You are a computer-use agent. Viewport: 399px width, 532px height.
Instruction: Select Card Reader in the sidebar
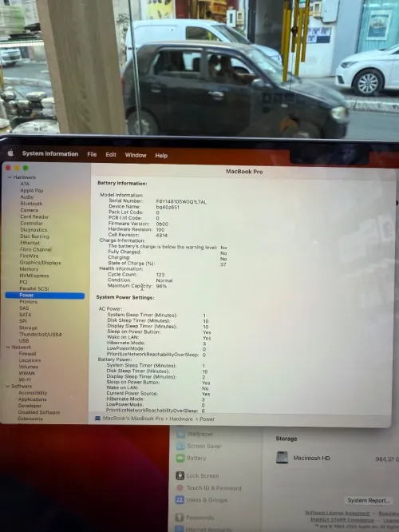pos(34,216)
